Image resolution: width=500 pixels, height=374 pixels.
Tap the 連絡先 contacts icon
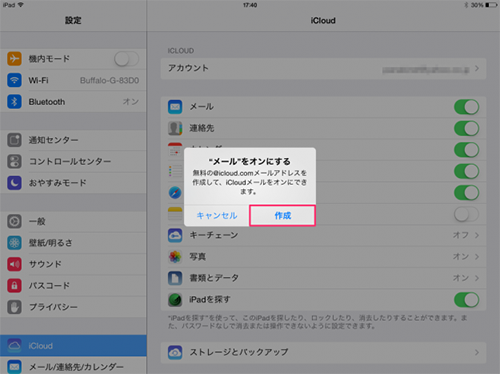pos(175,128)
